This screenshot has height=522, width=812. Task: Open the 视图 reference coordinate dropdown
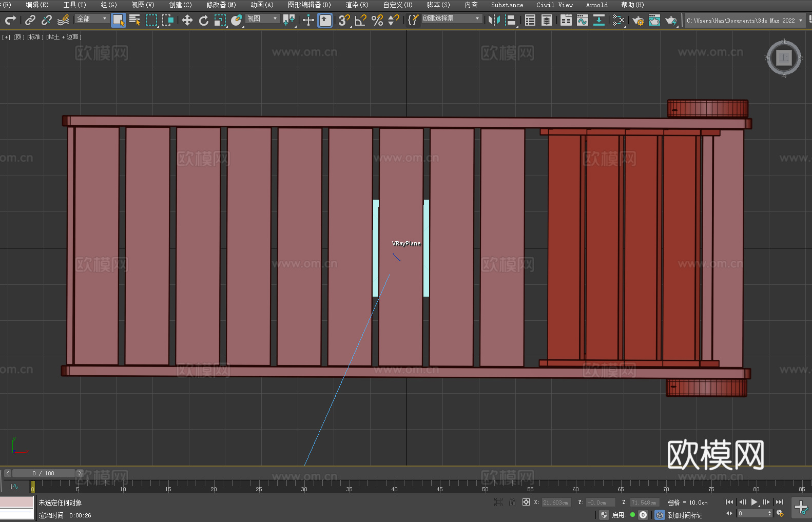pyautogui.click(x=262, y=18)
